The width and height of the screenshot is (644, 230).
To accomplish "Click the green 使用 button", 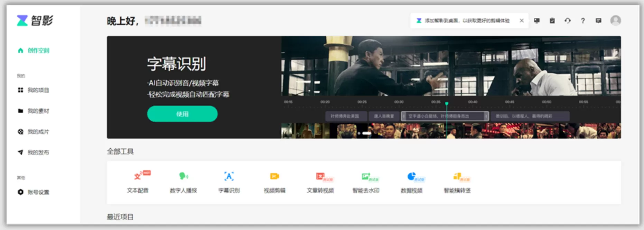I will point(182,114).
